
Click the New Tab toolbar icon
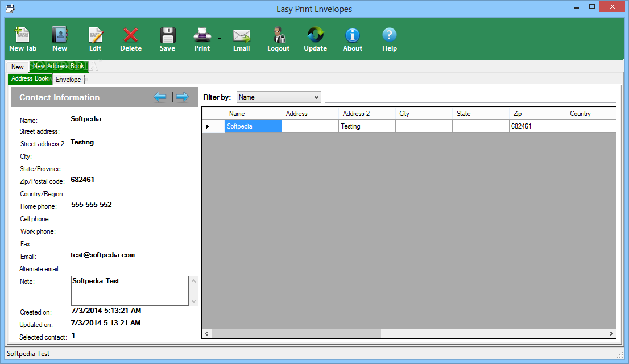pos(22,35)
